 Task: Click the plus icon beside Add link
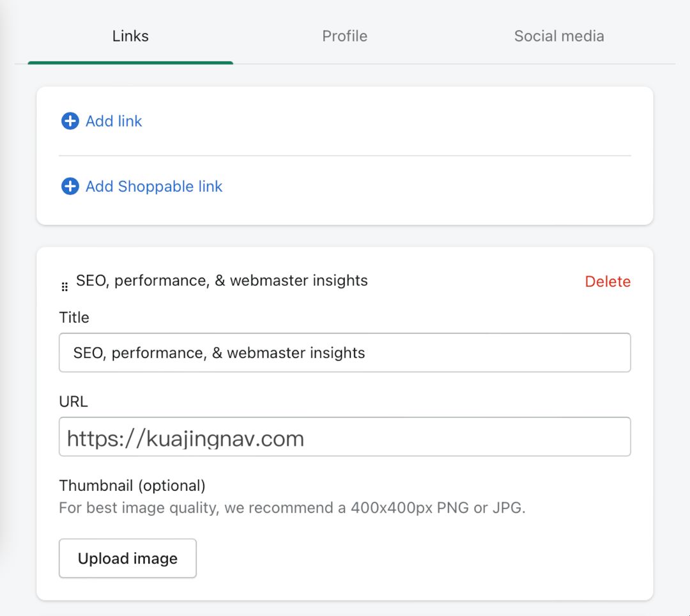point(70,121)
